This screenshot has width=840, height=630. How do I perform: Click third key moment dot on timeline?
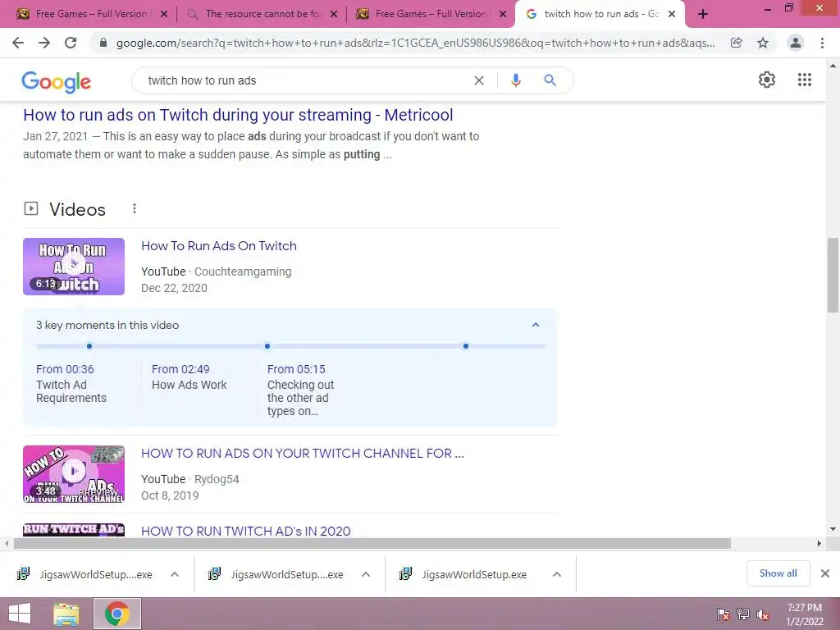pyautogui.click(x=466, y=346)
